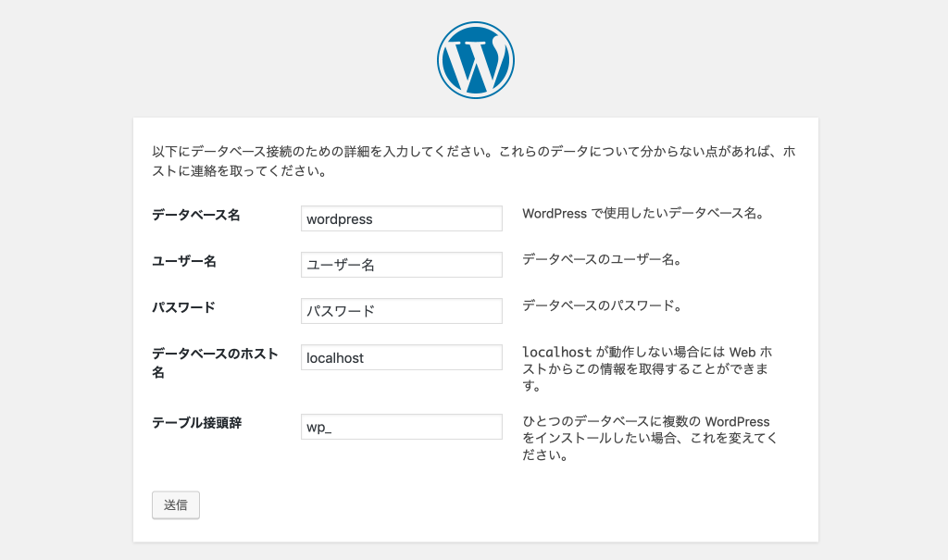948x560 pixels.
Task: Click the intro paragraph starting with 以下にデータベース接続
Action: (x=474, y=161)
